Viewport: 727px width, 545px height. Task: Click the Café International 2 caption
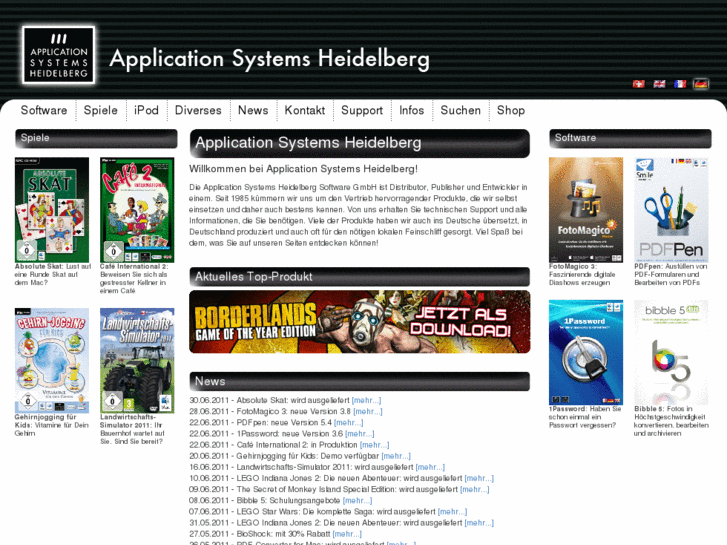pyautogui.click(x=134, y=279)
